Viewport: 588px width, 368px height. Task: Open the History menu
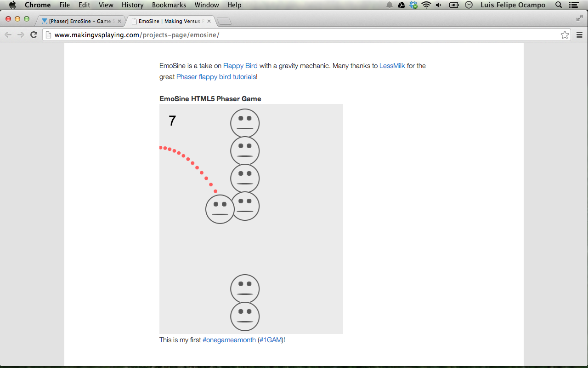[x=133, y=5]
